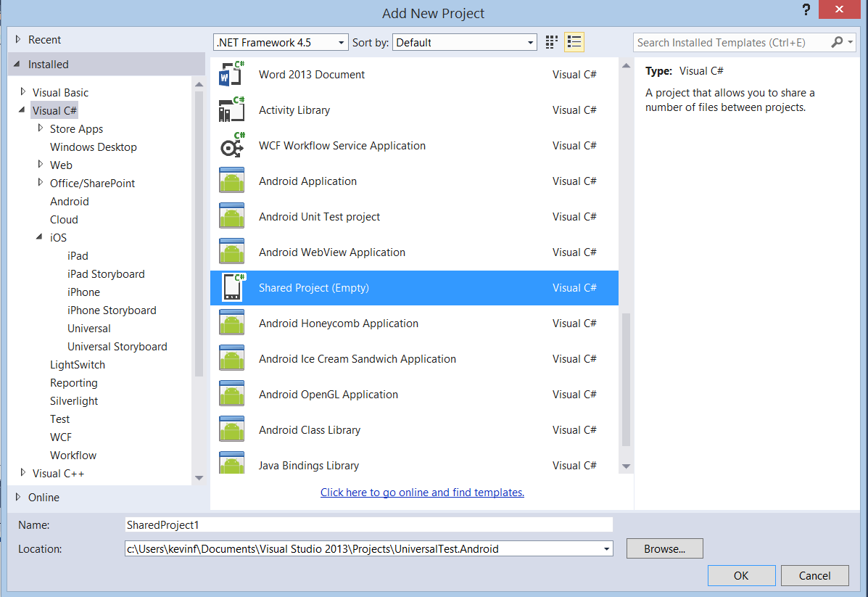This screenshot has width=868, height=597.
Task: Switch to medium icons list view
Action: click(x=574, y=42)
